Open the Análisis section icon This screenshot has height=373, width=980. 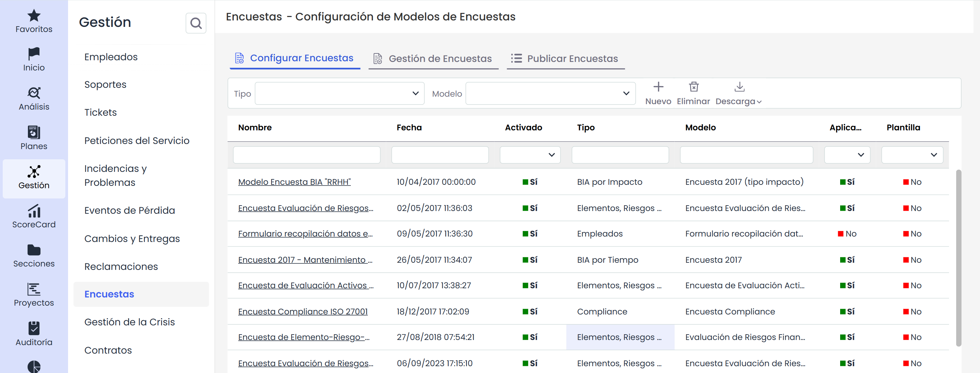tap(34, 93)
